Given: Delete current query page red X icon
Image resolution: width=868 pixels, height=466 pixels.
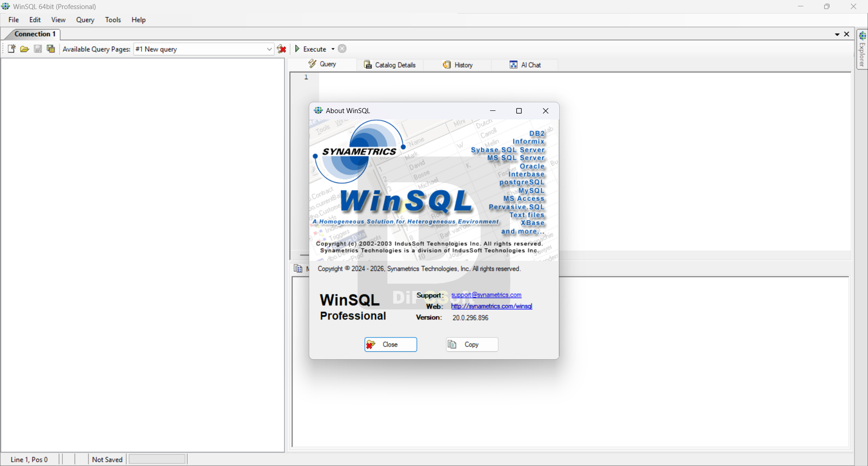Looking at the screenshot, I should click(x=282, y=49).
